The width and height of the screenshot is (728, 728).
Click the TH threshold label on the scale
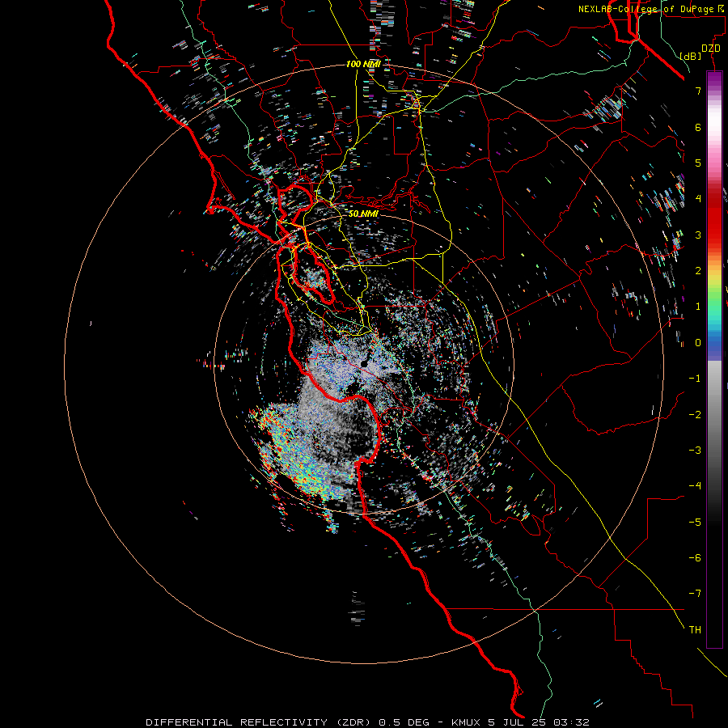(695, 630)
